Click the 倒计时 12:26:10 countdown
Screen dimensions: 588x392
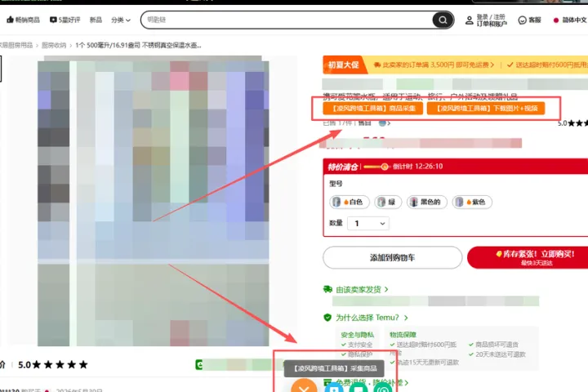click(x=418, y=167)
